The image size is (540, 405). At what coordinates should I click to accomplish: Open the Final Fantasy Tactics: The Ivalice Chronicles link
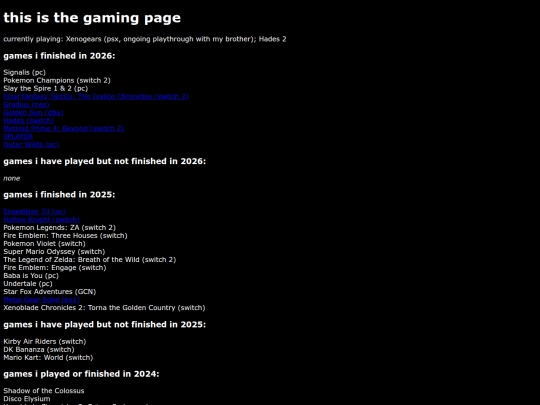[x=96, y=96]
